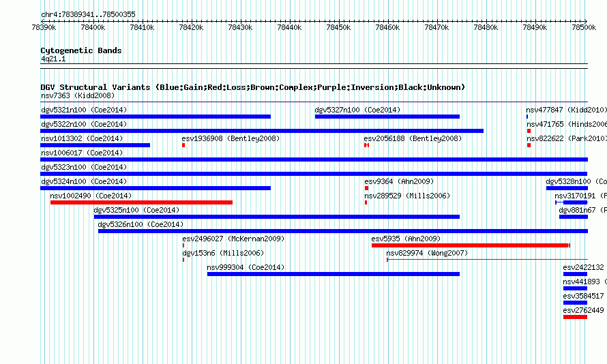Select the nsv441893 blue bar
This screenshot has width=607, height=364.
575,288
